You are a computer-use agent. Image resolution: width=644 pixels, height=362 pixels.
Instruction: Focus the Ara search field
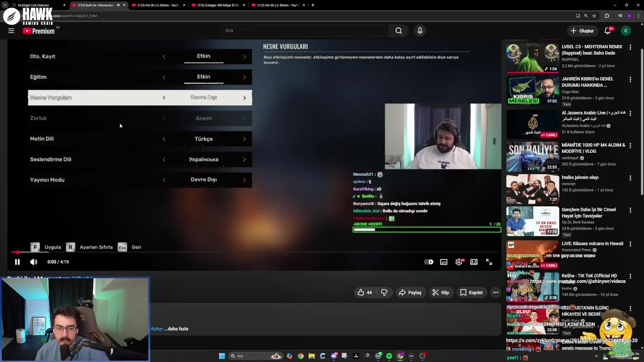305,31
